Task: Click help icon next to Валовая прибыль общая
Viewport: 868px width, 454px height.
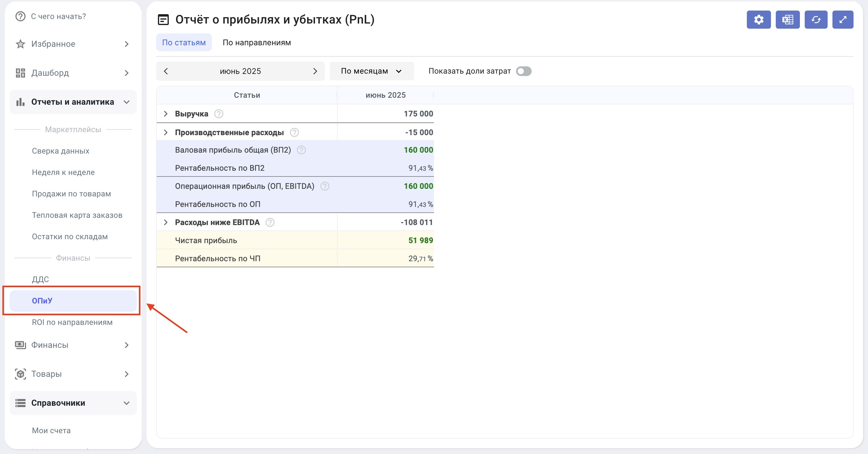Action: 301,150
